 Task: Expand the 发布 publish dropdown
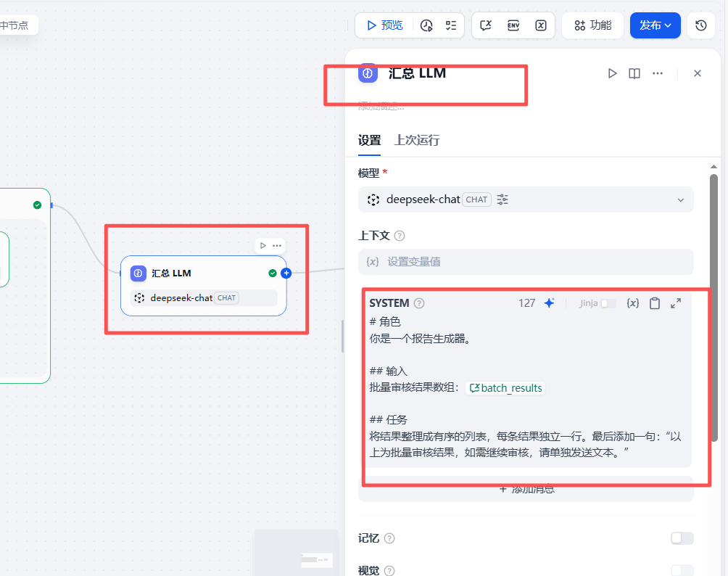click(655, 25)
